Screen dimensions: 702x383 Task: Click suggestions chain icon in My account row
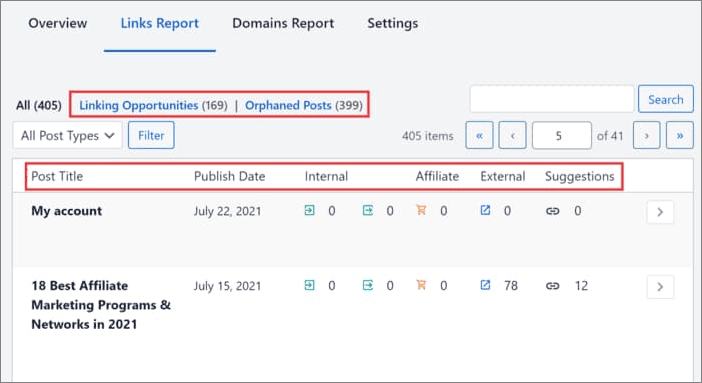552,211
